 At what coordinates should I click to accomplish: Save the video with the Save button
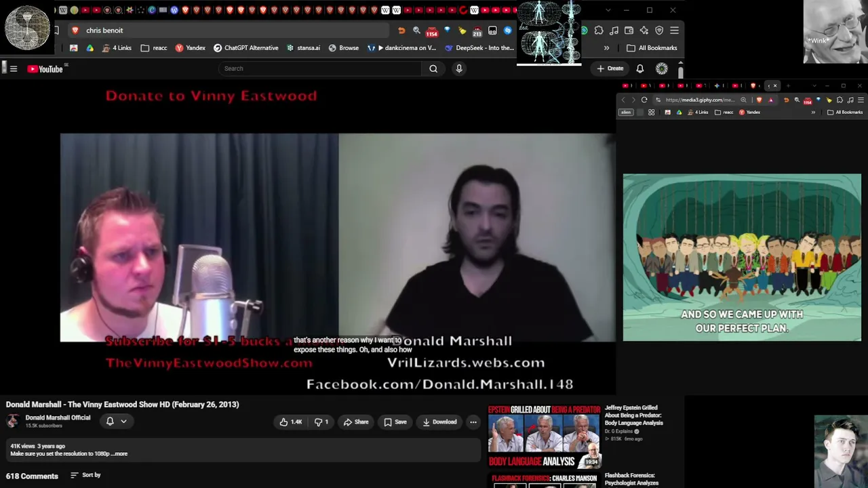pos(395,422)
